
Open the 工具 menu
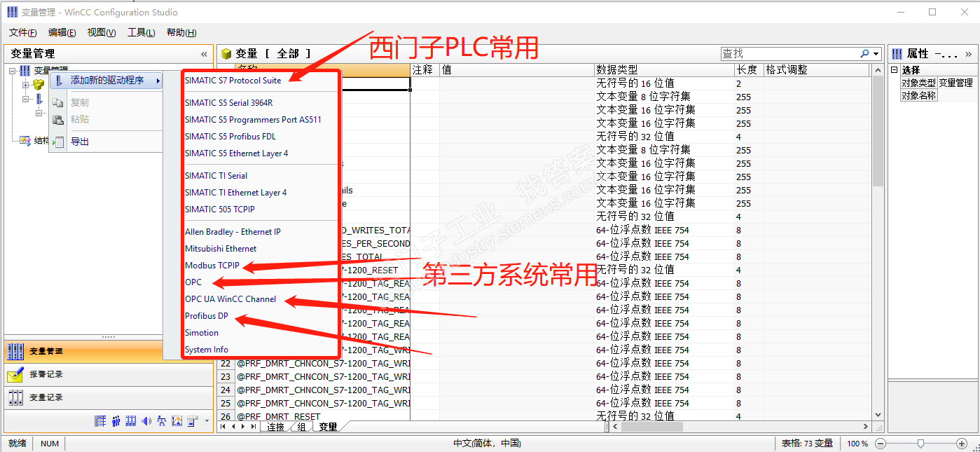point(142,32)
